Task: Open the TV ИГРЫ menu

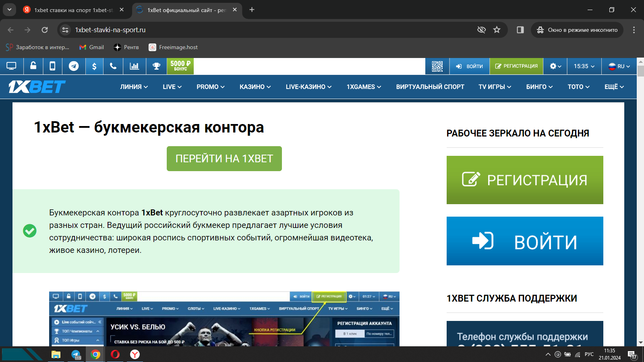Action: [x=495, y=87]
